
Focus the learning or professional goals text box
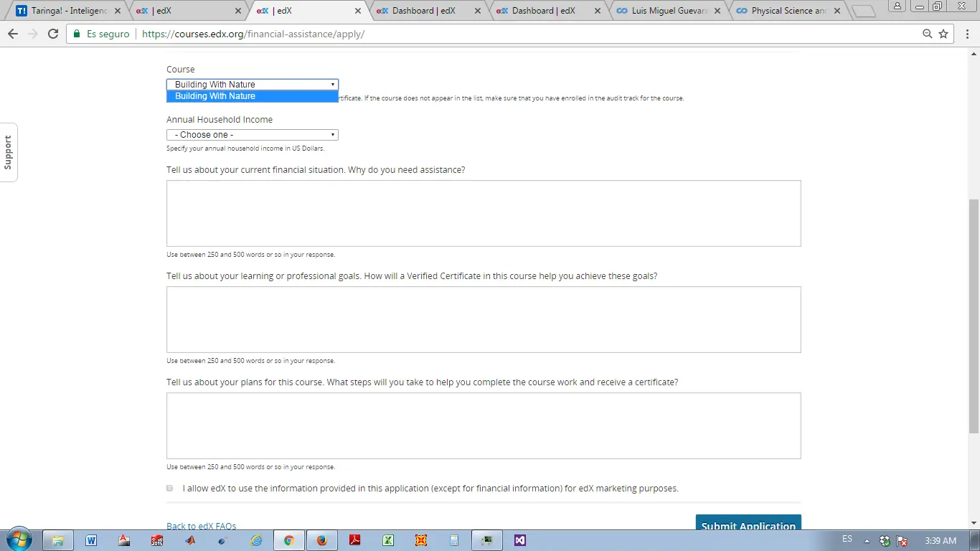click(x=484, y=320)
